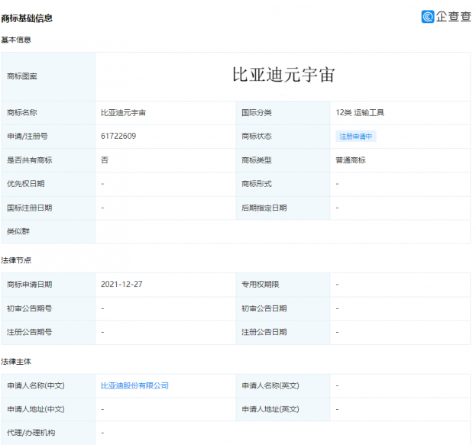The height and width of the screenshot is (448, 476).
Task: Click the 初审公告日期 label
Action: (264, 308)
